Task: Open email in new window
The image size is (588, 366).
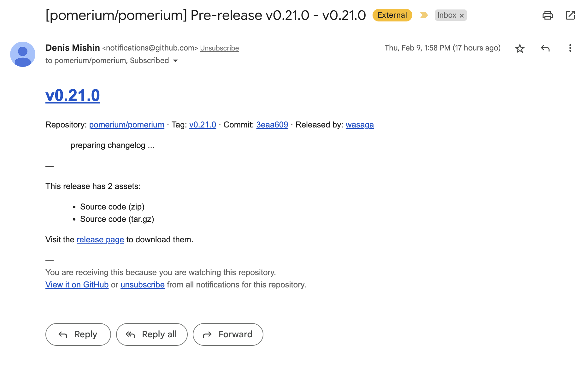Action: [x=571, y=15]
